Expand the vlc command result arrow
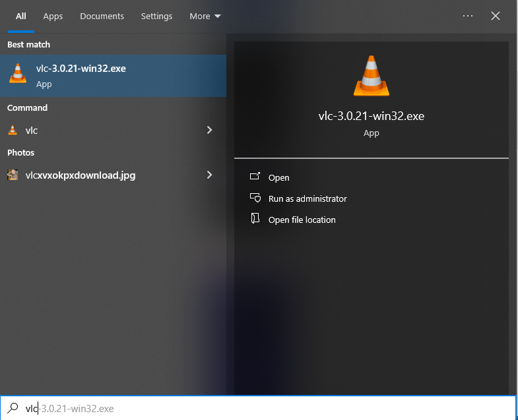The height and width of the screenshot is (420, 518). (209, 130)
